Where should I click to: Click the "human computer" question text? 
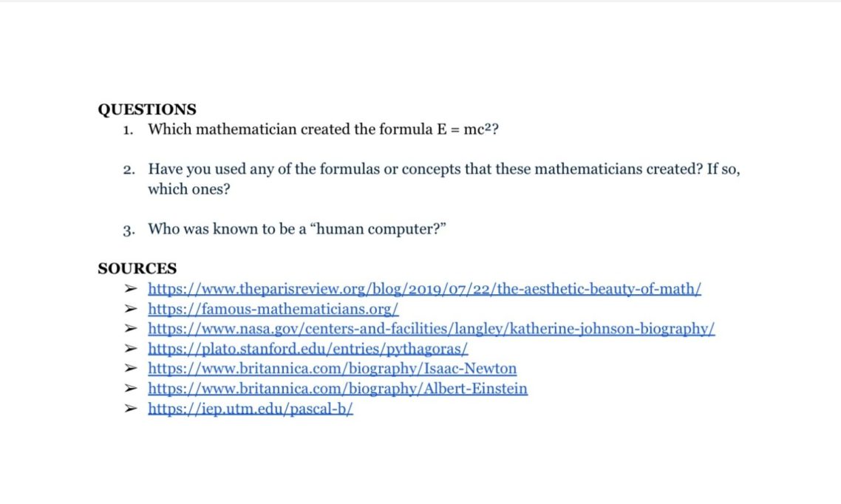299,229
